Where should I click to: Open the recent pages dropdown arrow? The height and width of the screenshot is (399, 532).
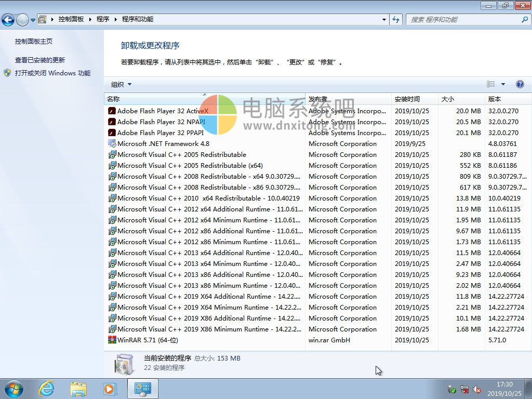(x=33, y=20)
